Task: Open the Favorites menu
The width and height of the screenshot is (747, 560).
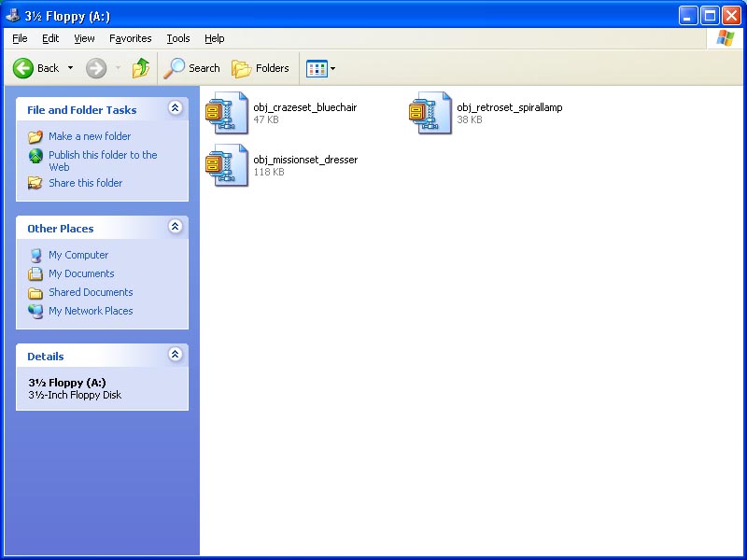Action: pos(131,38)
